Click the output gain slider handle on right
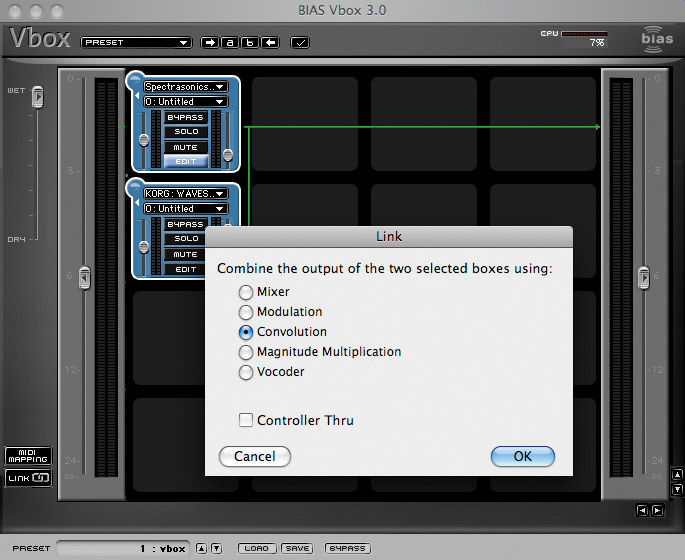The height and width of the screenshot is (560, 685). click(643, 278)
